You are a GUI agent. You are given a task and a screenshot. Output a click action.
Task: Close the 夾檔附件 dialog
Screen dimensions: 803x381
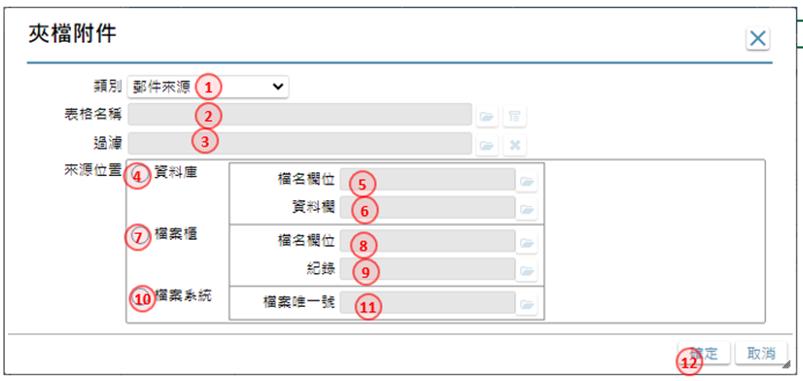758,38
